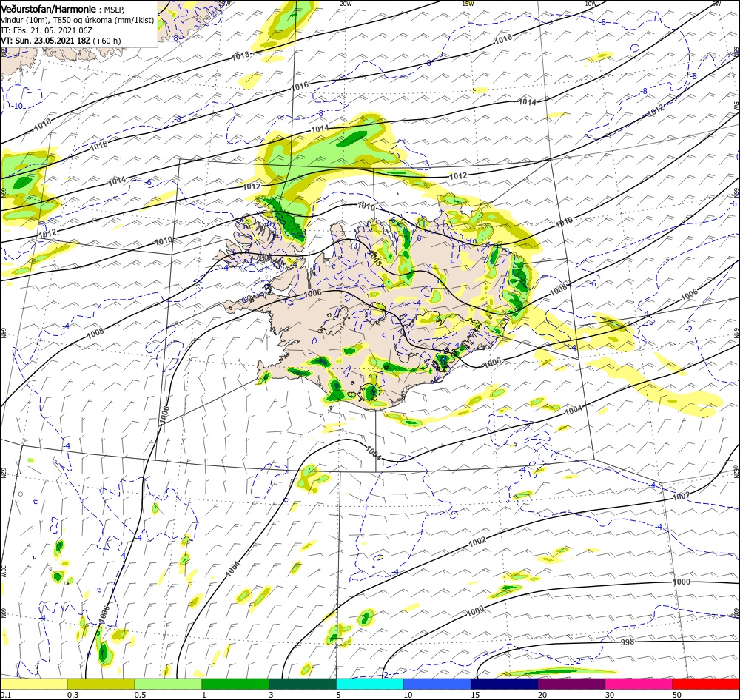This screenshot has height=700, width=740.
Task: Click the red 50+ mm legend swatch
Action: pyautogui.click(x=706, y=684)
